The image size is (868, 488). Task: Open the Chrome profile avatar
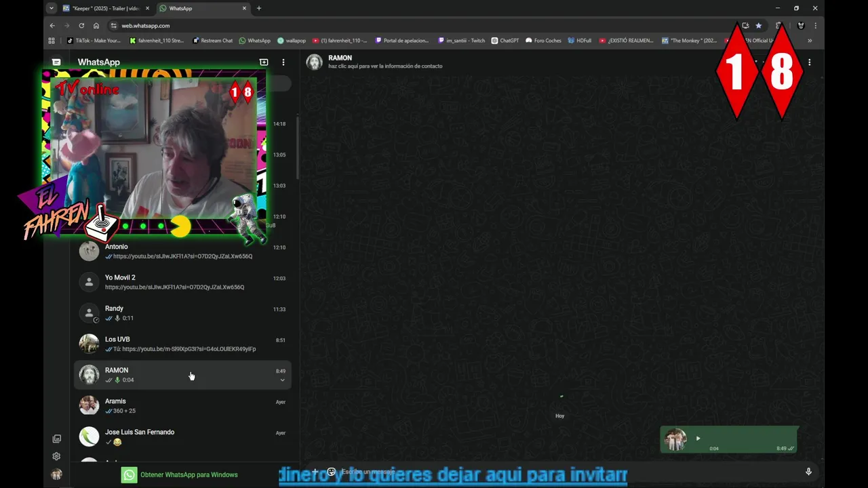(x=801, y=26)
